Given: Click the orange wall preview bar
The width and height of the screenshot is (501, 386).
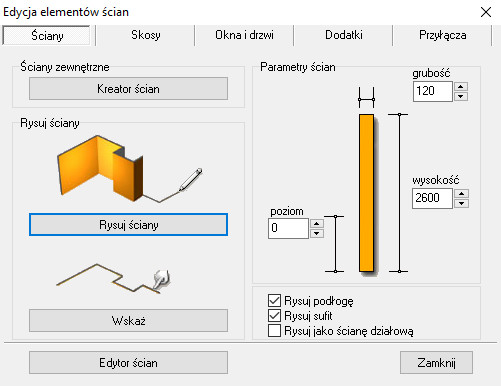Looking at the screenshot, I should (366, 193).
